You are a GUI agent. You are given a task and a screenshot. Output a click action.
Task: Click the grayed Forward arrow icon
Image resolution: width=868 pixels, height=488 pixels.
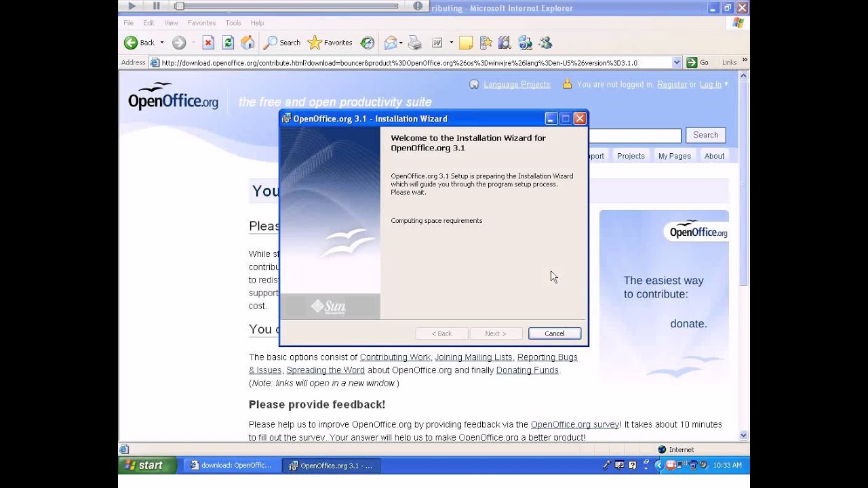pyautogui.click(x=179, y=43)
